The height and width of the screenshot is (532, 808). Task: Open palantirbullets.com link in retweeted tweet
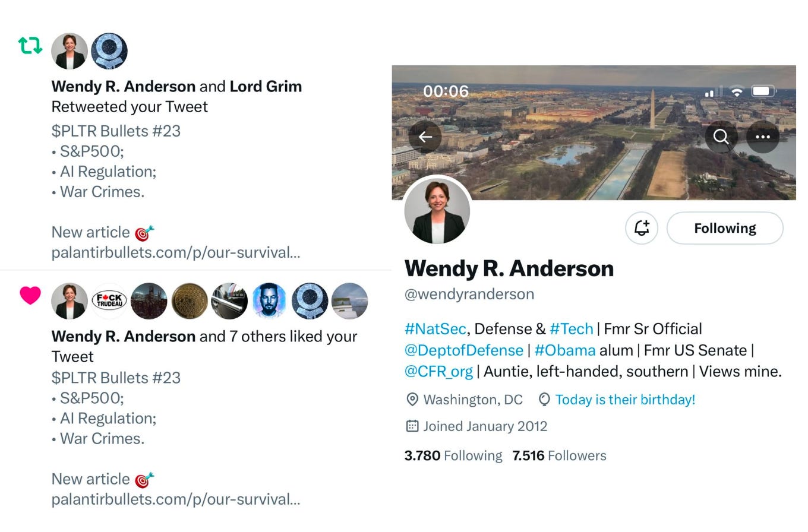(176, 252)
